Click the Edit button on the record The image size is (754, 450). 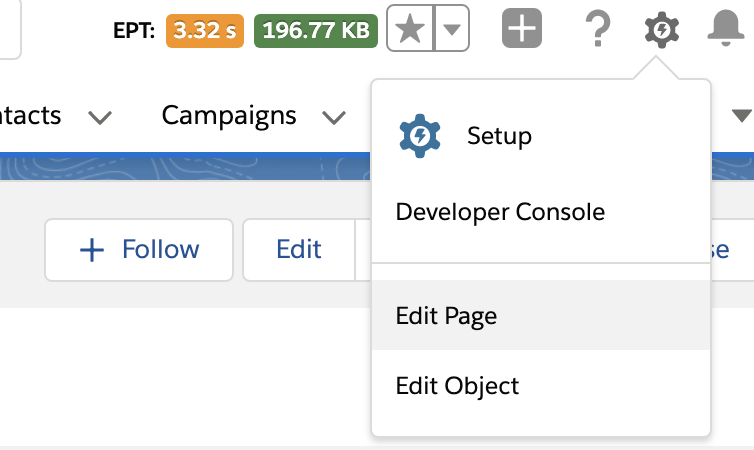tap(298, 249)
